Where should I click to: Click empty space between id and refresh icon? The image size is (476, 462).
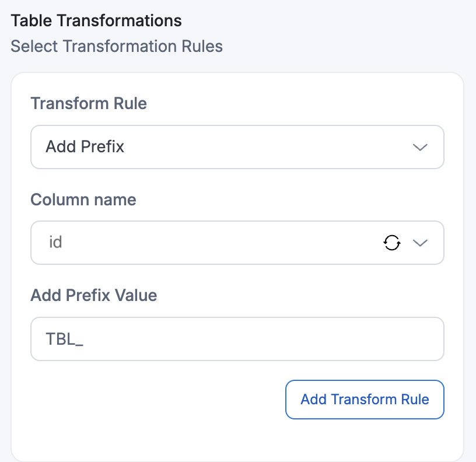222,242
